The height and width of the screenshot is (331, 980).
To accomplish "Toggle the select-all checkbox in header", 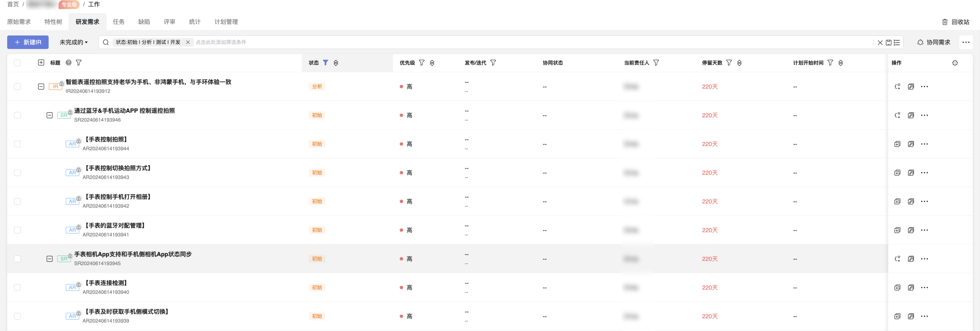I will click(x=17, y=63).
